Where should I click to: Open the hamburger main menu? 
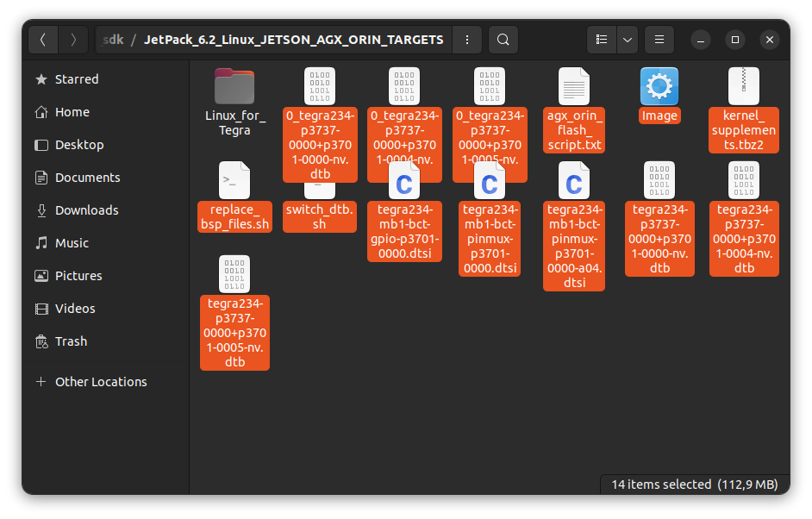coord(659,40)
